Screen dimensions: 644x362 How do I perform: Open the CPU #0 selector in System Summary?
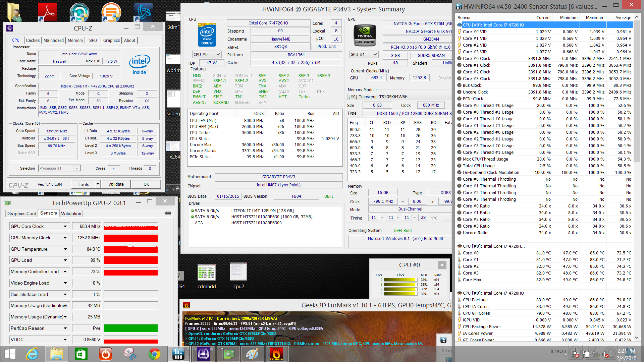tap(207, 54)
